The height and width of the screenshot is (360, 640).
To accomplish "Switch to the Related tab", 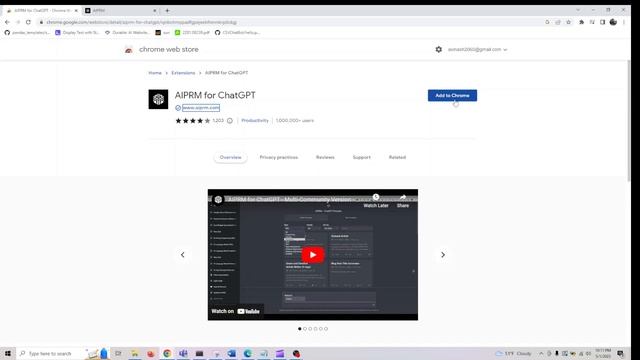I will (397, 157).
